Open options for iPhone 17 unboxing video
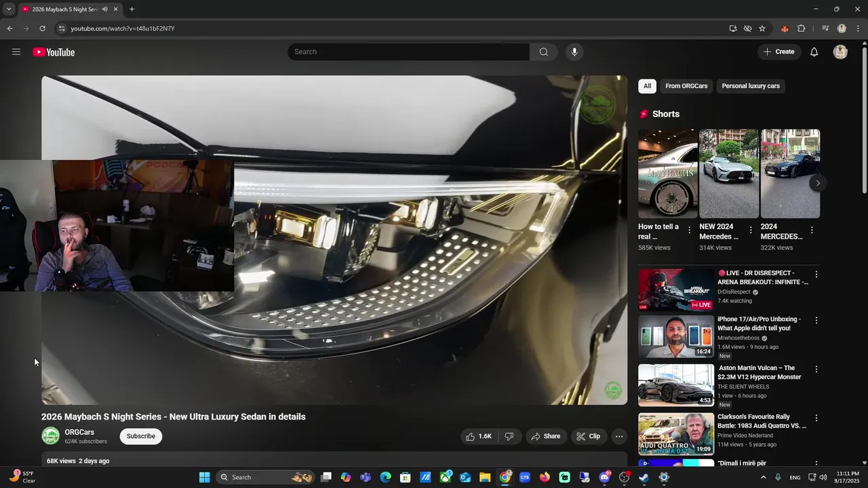This screenshot has height=488, width=868. click(x=816, y=320)
